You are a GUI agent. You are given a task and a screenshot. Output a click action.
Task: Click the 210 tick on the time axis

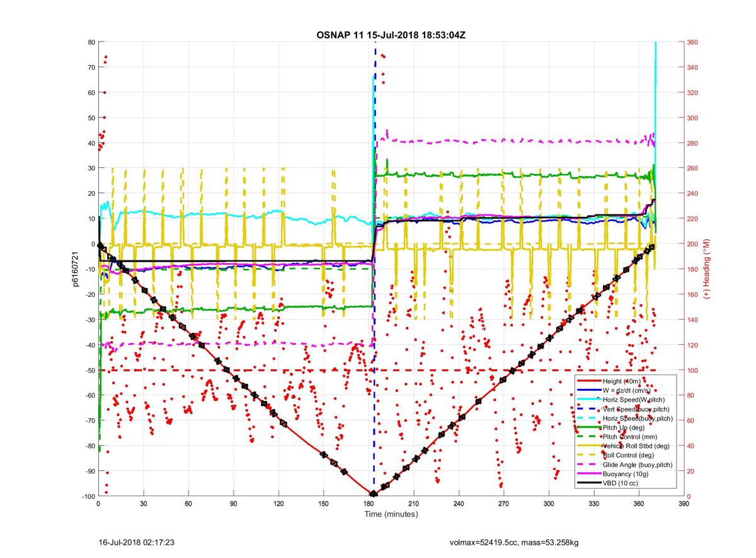(x=413, y=504)
